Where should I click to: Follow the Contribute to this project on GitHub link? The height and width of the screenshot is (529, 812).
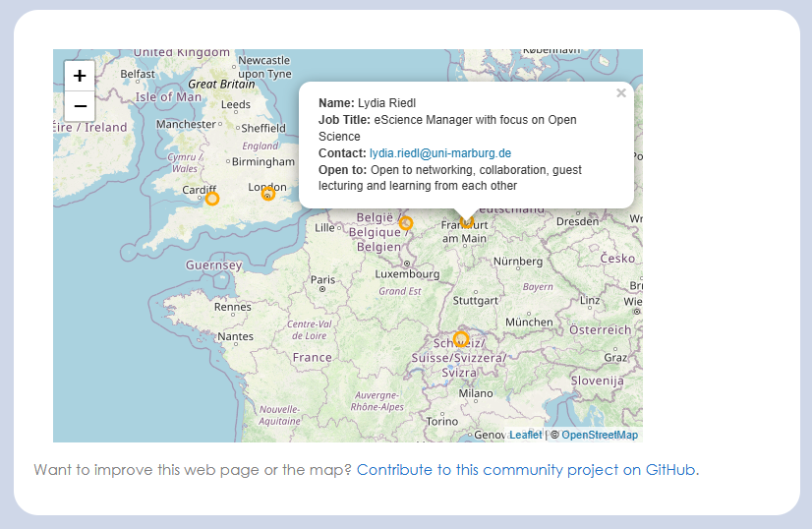[527, 470]
